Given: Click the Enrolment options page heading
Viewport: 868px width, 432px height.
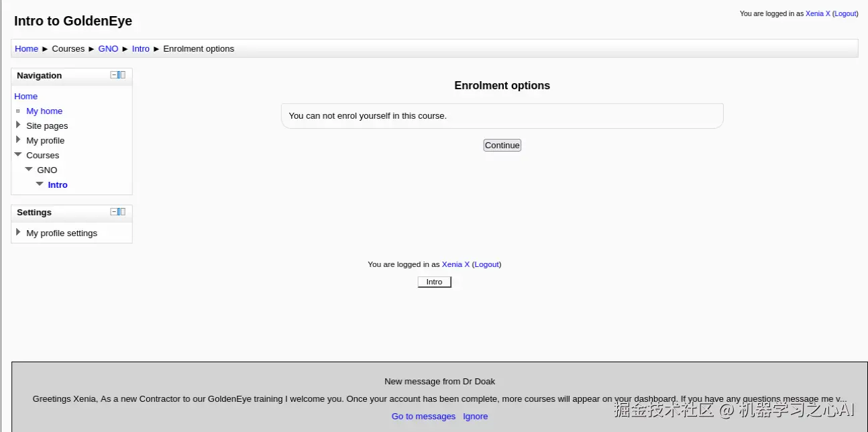Looking at the screenshot, I should [502, 85].
